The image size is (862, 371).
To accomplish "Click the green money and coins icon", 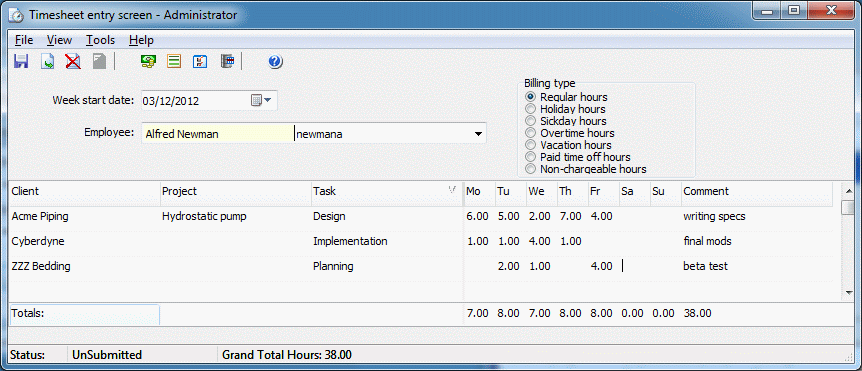I will click(148, 61).
